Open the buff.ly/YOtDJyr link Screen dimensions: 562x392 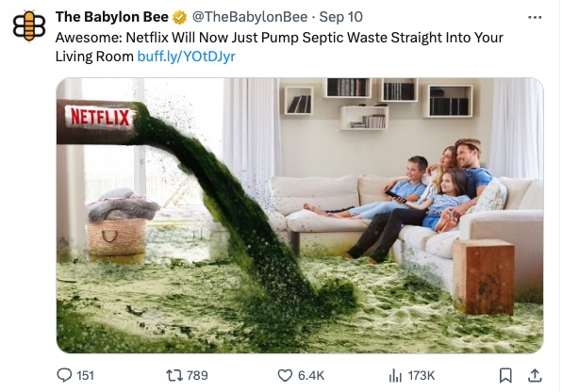[187, 57]
